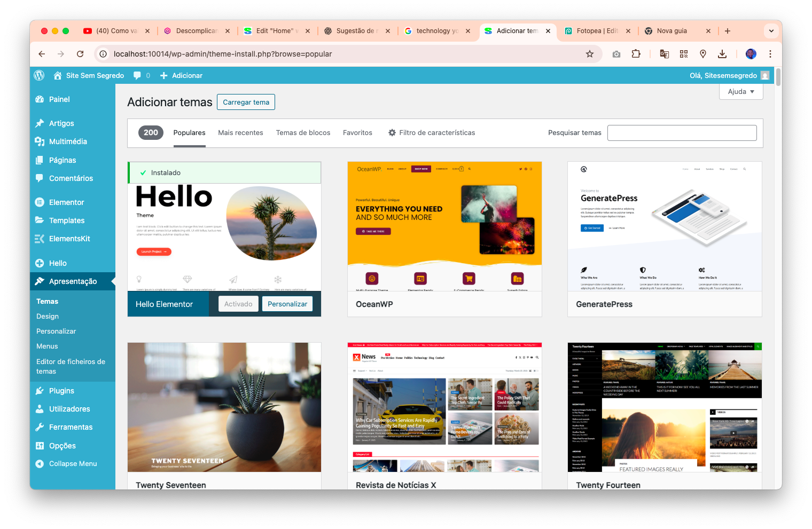Bookmark this page with the star icon
The image size is (812, 529).
click(x=589, y=54)
